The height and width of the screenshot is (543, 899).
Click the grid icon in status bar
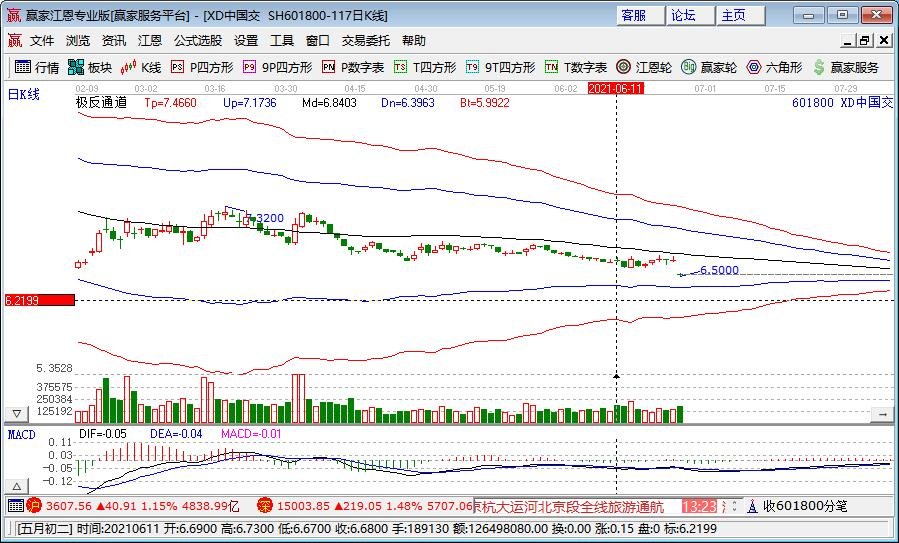click(x=15, y=506)
